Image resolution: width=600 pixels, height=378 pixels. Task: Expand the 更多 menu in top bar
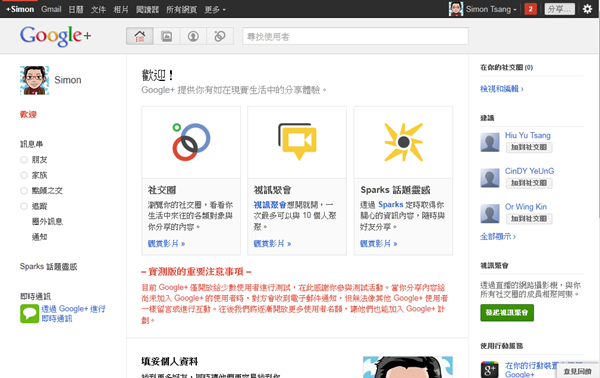pos(215,9)
